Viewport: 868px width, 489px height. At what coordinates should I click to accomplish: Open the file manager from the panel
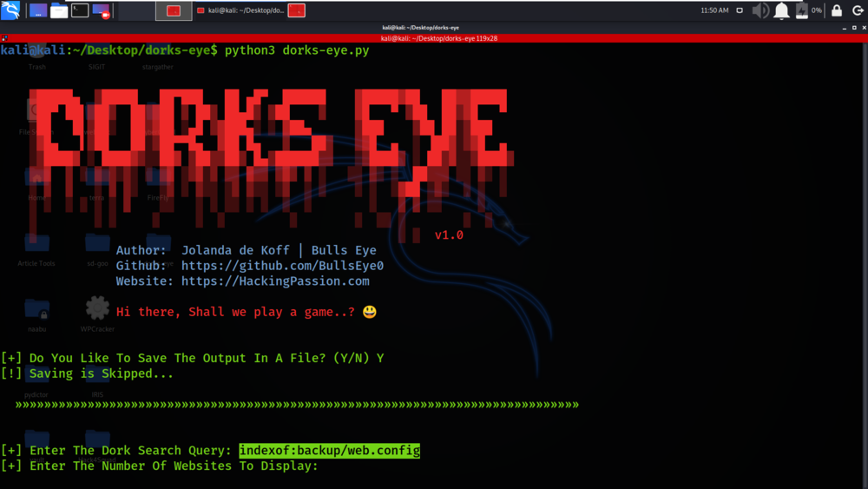(59, 10)
